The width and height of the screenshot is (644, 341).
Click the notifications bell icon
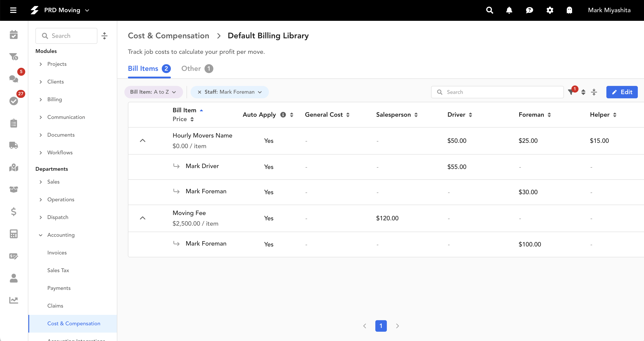509,10
